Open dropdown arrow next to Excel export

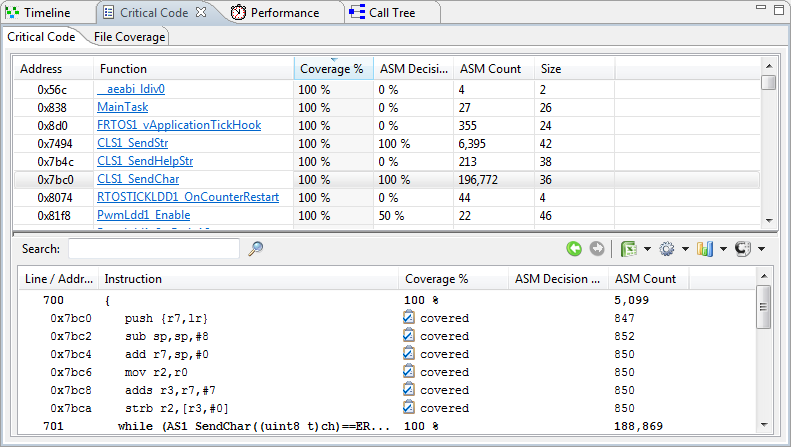coord(648,249)
